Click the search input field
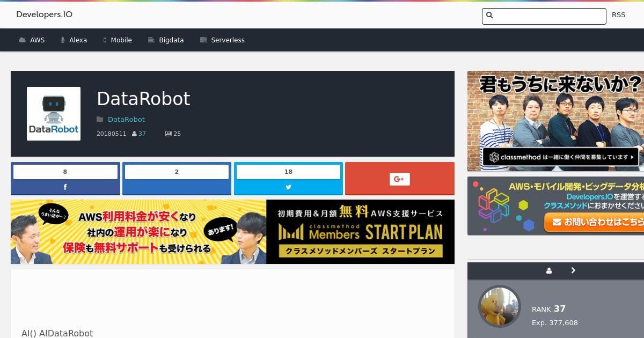Image resolution: width=644 pixels, height=338 pixels. 544,16
